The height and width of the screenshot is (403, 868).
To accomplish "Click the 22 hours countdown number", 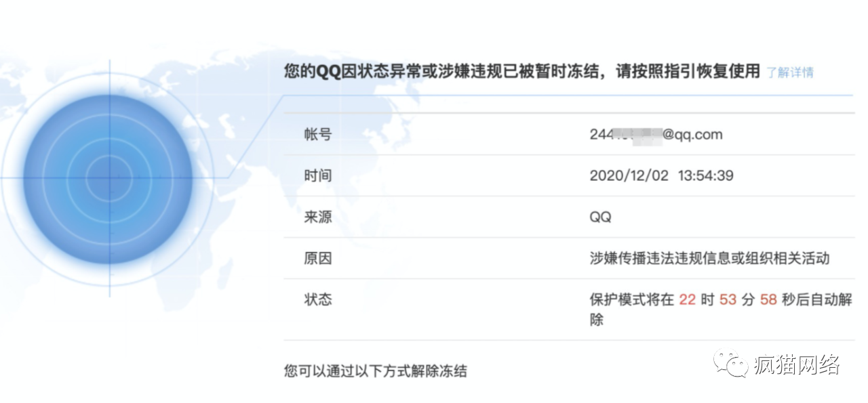I will point(688,299).
